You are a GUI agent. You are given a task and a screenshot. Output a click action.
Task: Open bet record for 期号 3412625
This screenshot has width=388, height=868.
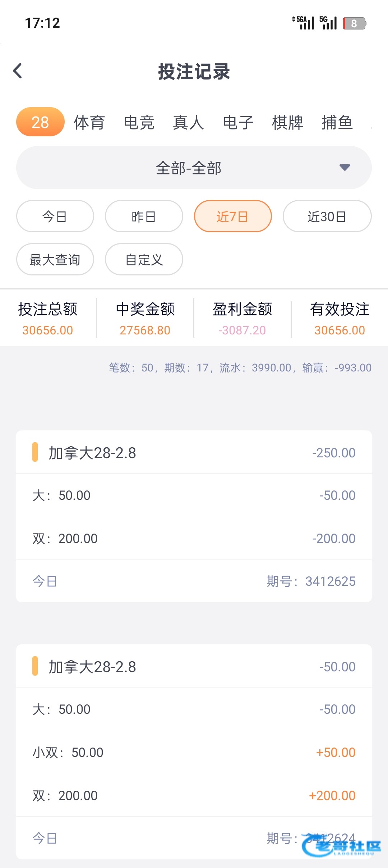(x=194, y=516)
